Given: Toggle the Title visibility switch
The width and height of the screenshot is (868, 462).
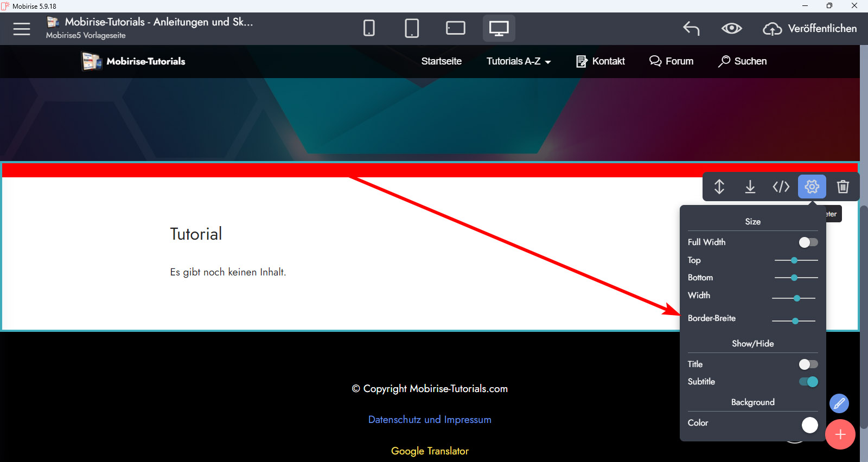Looking at the screenshot, I should 808,364.
